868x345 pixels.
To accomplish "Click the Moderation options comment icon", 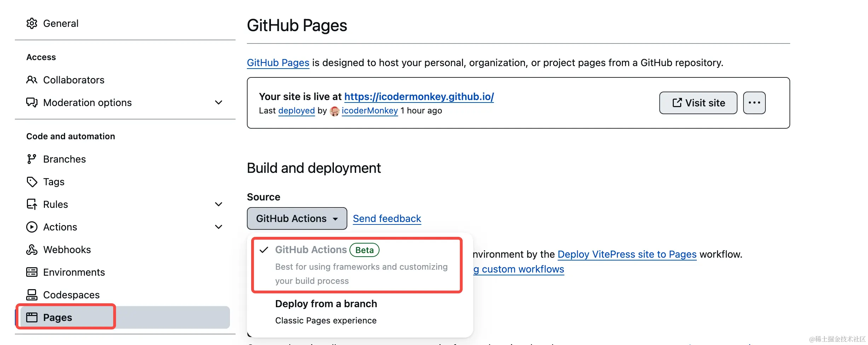I will pos(32,103).
